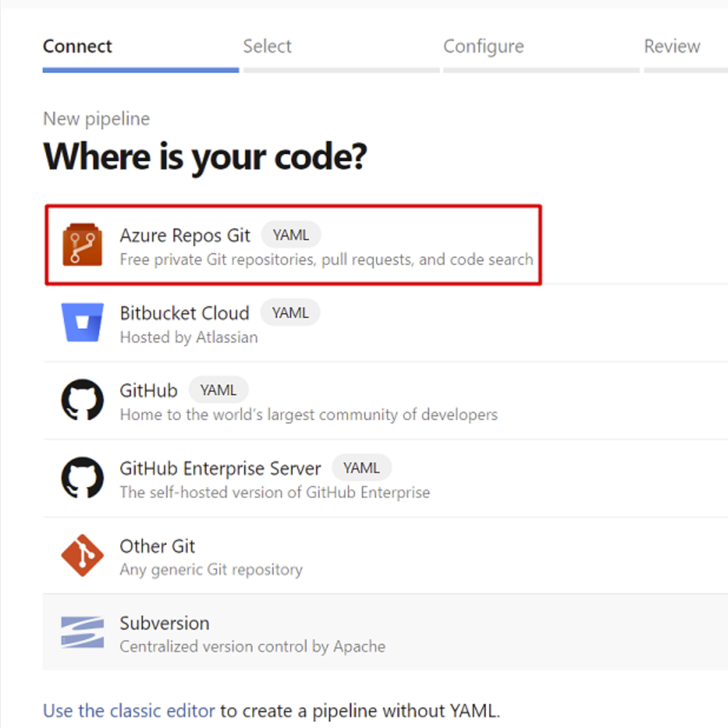Jump to the Review step tab
Image resolution: width=728 pixels, height=728 pixels.
(672, 47)
